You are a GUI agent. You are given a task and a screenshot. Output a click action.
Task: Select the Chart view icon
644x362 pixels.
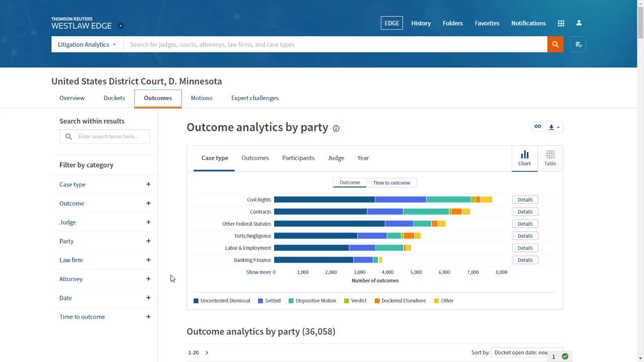pos(524,158)
